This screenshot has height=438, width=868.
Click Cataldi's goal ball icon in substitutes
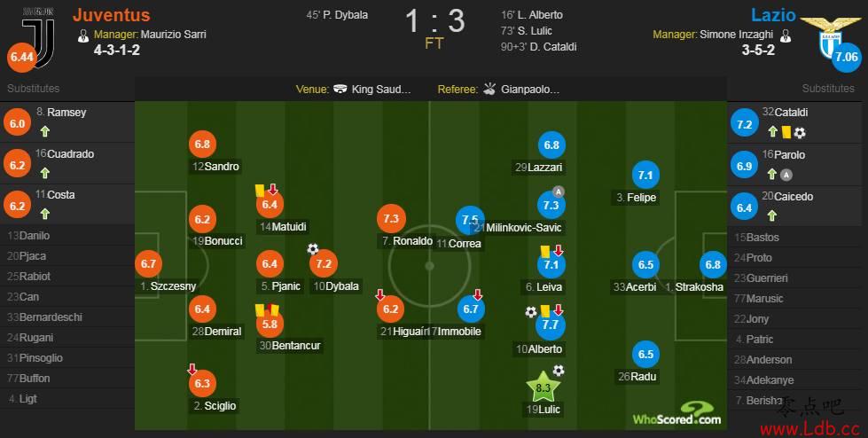(800, 133)
